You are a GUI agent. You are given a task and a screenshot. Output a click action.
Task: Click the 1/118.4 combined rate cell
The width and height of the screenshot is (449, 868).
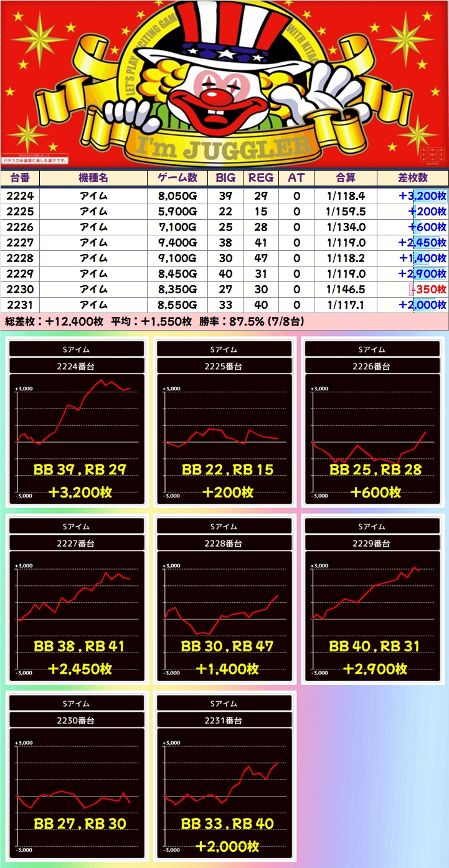point(346,196)
